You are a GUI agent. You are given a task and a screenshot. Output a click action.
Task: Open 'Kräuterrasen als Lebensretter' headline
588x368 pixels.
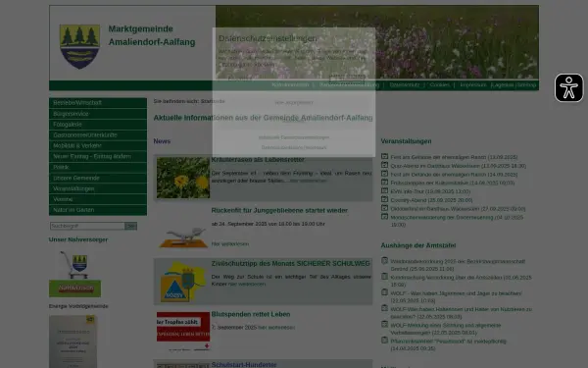pyautogui.click(x=258, y=160)
